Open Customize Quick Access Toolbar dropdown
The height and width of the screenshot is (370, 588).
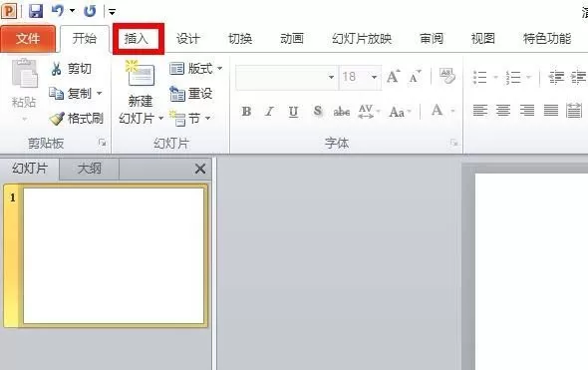pyautogui.click(x=112, y=12)
